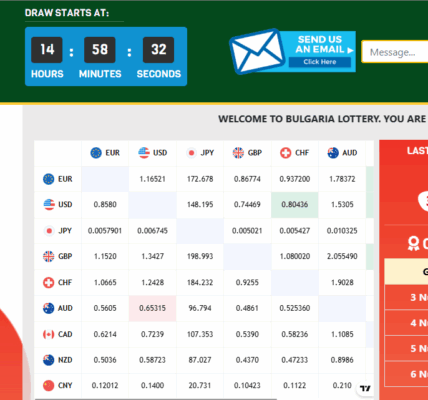Click the Welcome to Bulgaria Lottery heading
The image size is (428, 400).
coord(323,119)
